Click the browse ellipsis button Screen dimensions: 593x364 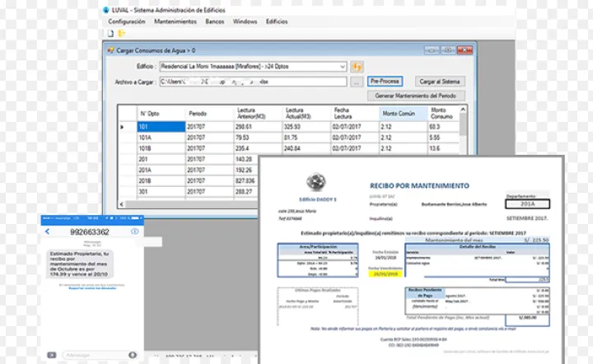tap(357, 82)
